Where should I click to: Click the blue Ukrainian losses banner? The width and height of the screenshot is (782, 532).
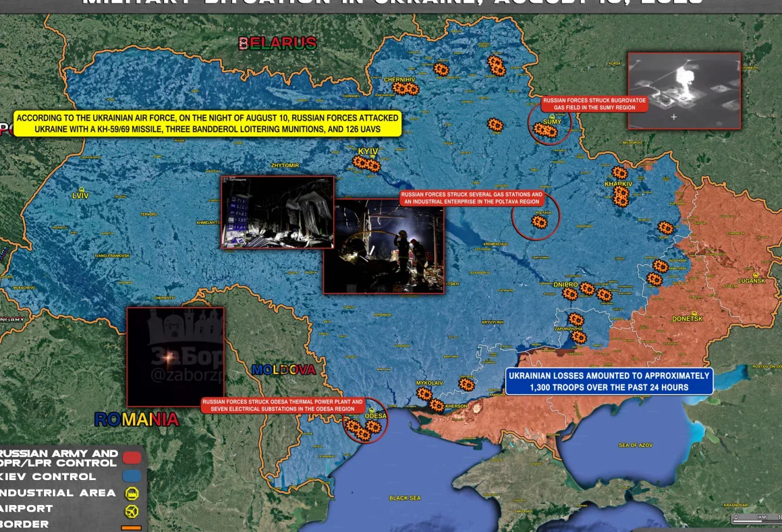[609, 382]
